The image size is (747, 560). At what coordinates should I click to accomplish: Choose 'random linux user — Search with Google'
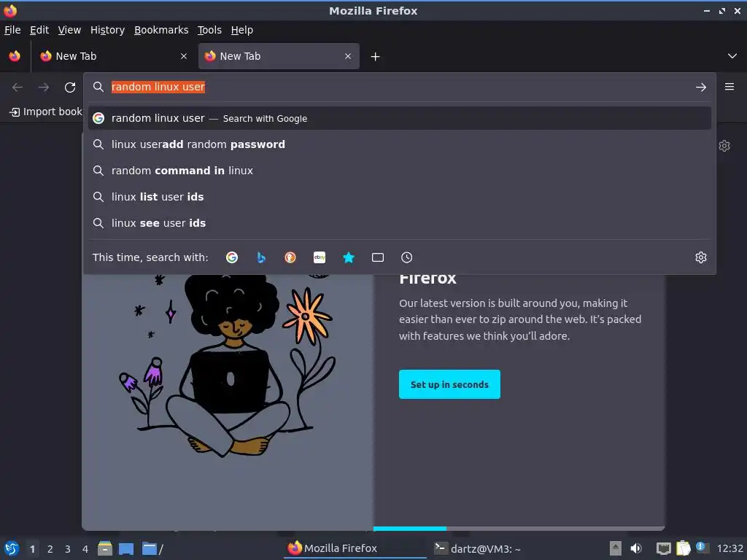pyautogui.click(x=399, y=118)
